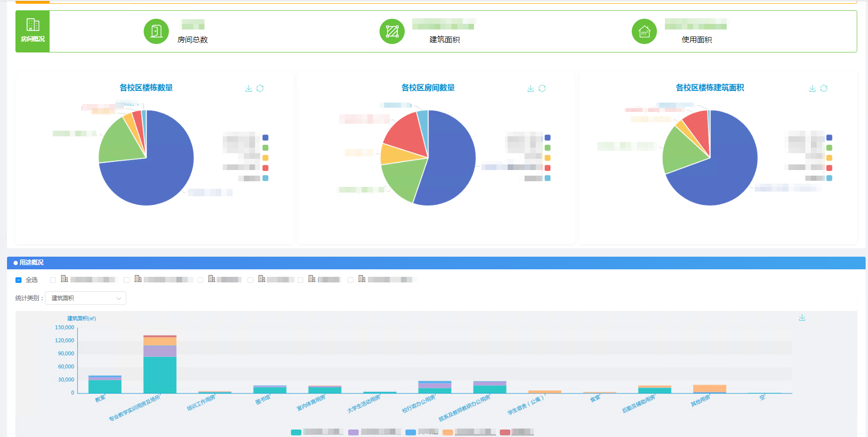Toggle the teal legend swatch below bar chart

(x=296, y=432)
